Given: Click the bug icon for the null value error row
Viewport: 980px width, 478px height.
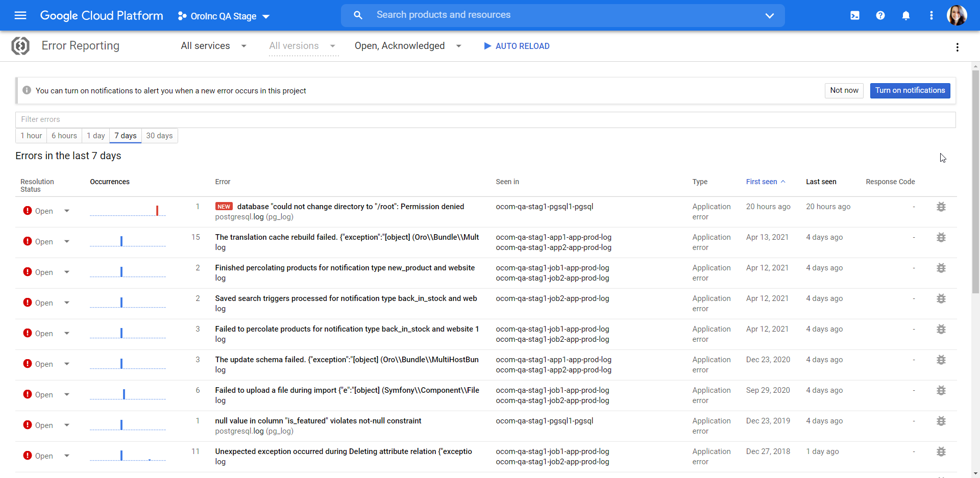Looking at the screenshot, I should click(941, 421).
